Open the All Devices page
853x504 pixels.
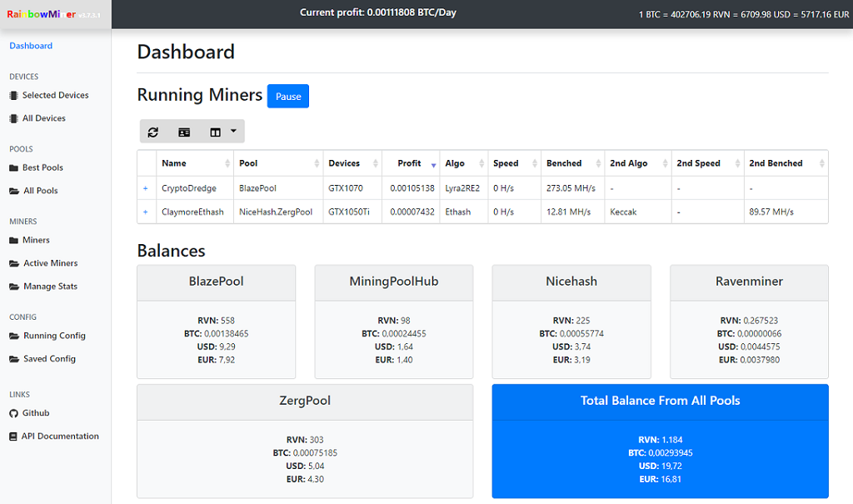point(43,118)
